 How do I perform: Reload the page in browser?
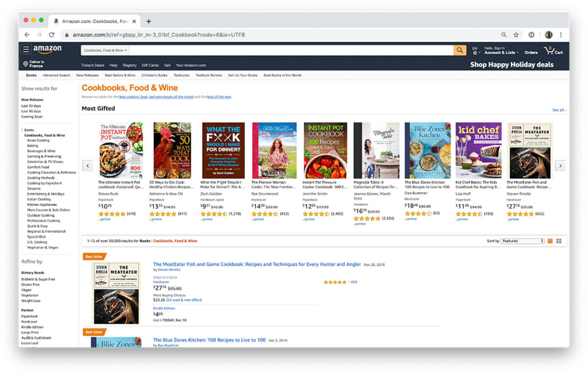point(52,35)
